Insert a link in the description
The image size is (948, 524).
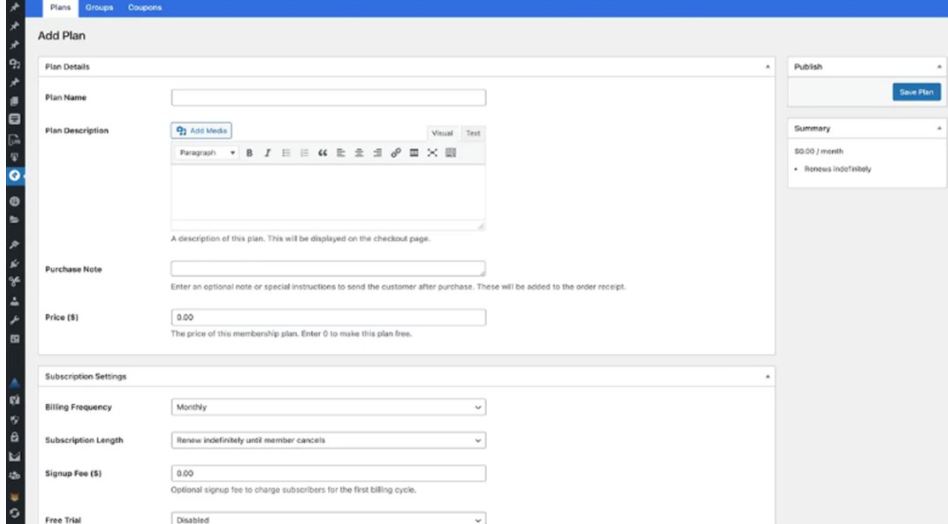click(395, 153)
